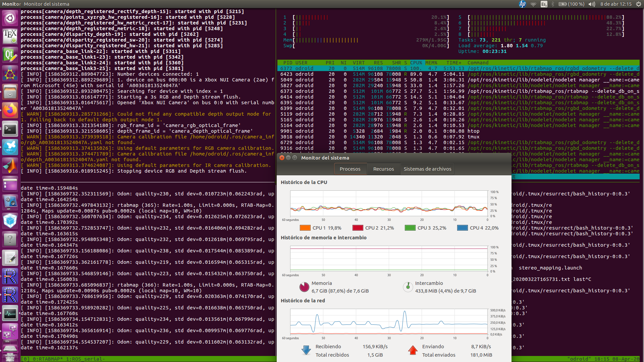Image resolution: width=644 pixels, height=362 pixels.
Task: Open the Files manager icon
Action: point(10,92)
